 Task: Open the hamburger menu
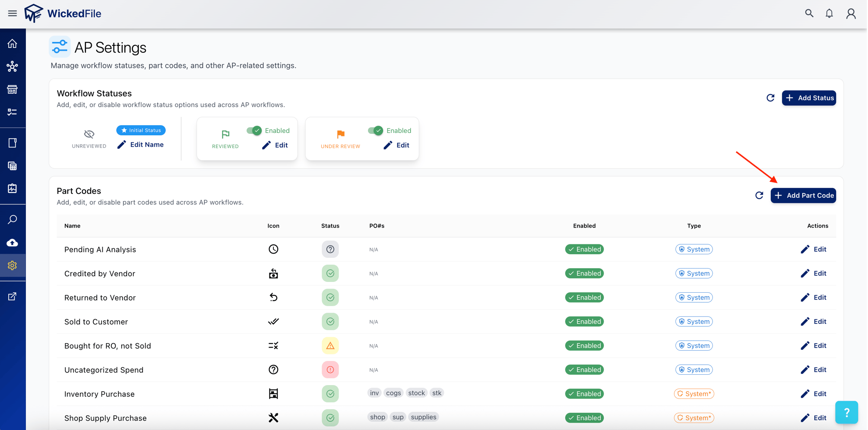click(13, 13)
